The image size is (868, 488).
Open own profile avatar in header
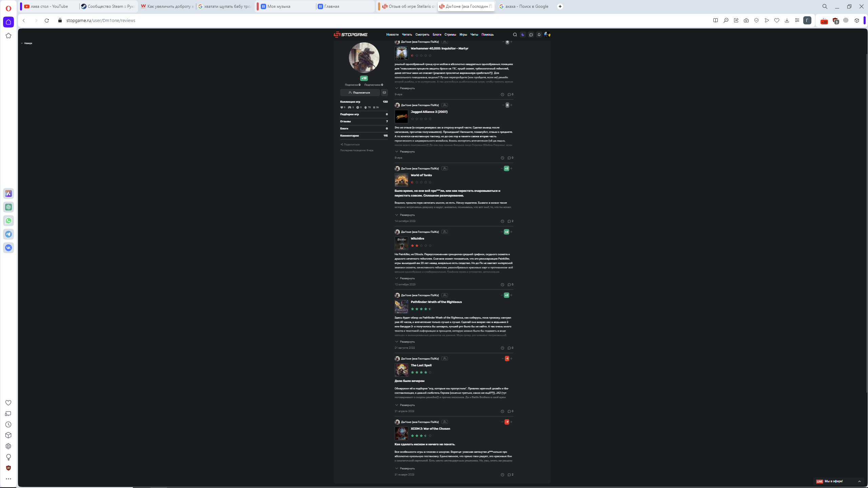tap(547, 35)
